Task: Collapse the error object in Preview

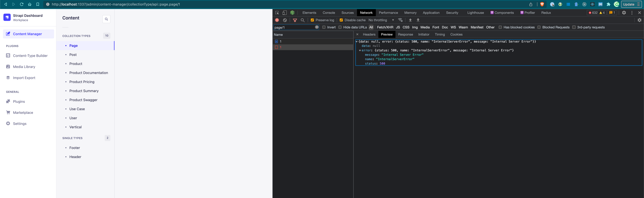Action: (360, 50)
